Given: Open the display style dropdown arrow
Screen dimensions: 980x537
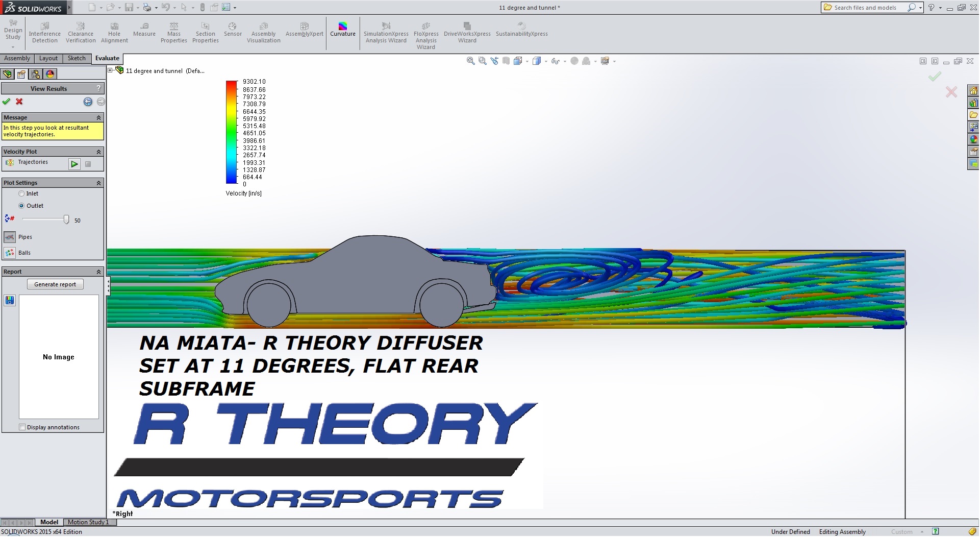Looking at the screenshot, I should [x=546, y=61].
